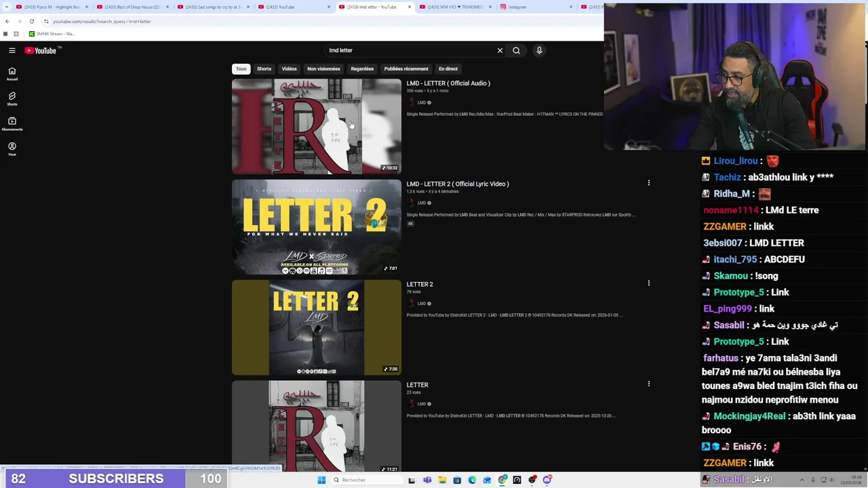Open more options for LETTER 2 78 vues result
868x488 pixels.
[648, 283]
